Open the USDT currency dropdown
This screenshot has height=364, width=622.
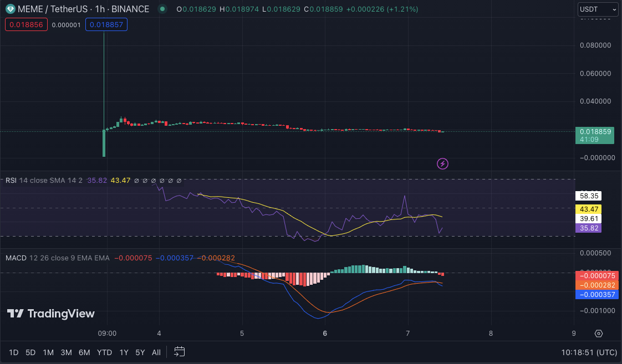[598, 9]
